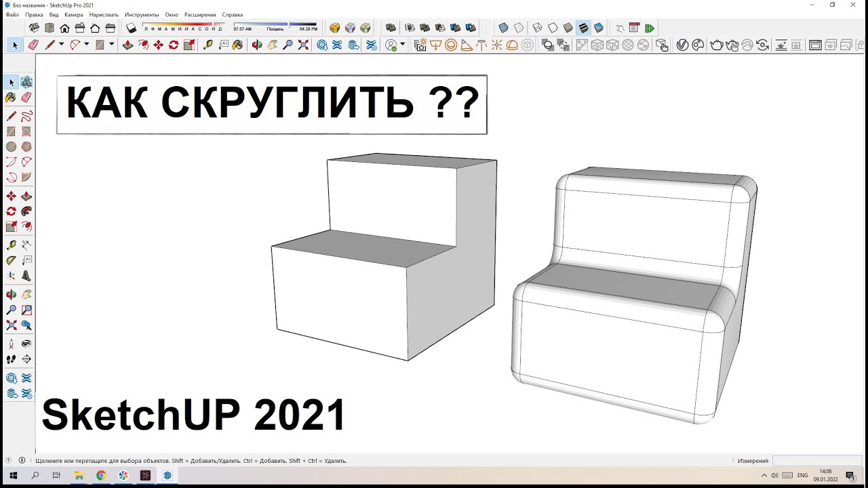The width and height of the screenshot is (868, 488).
Task: Switch to Front view house icon
Action: (x=64, y=28)
